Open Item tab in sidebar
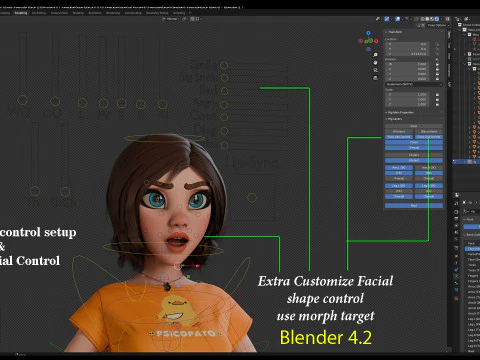The height and width of the screenshot is (360, 480). tap(449, 35)
